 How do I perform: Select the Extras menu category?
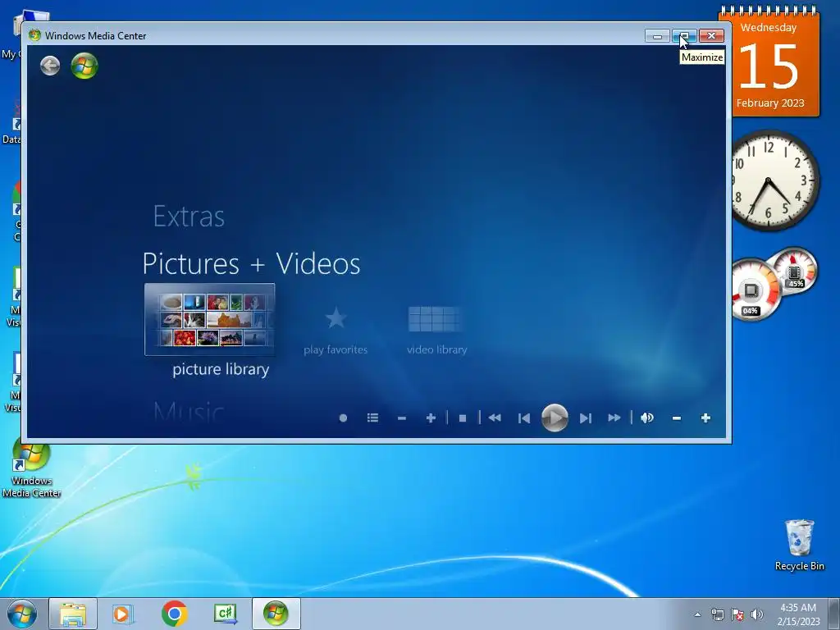189,217
